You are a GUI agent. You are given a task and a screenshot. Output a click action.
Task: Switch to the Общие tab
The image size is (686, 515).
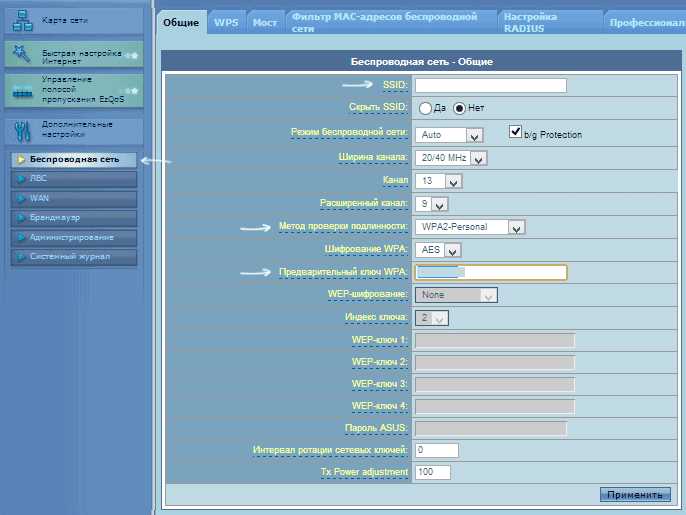point(181,22)
